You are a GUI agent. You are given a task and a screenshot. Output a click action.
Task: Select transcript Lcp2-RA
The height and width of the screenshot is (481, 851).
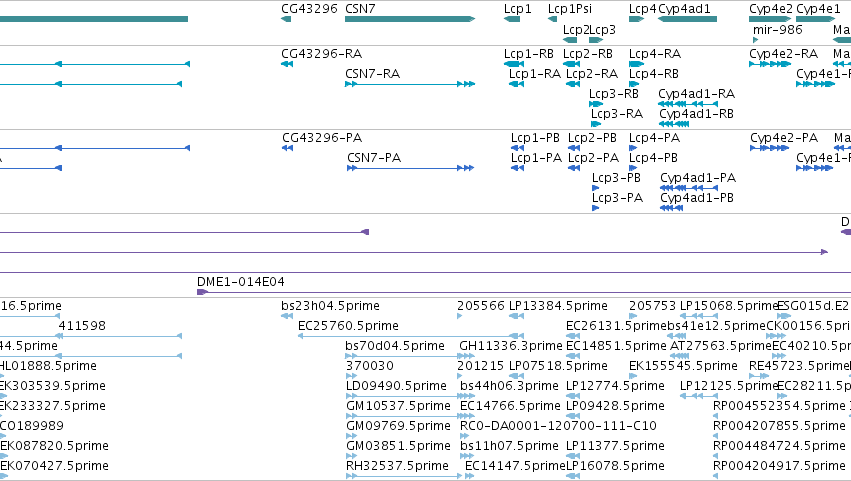pos(592,74)
